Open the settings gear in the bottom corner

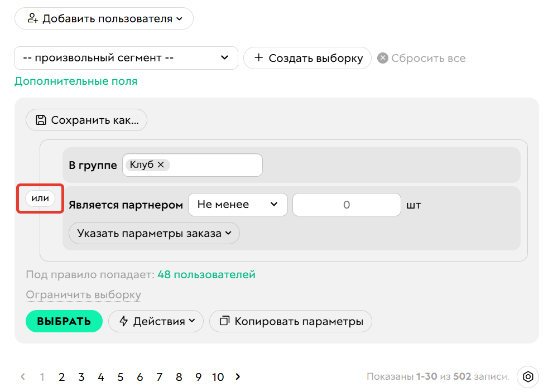[528, 377]
